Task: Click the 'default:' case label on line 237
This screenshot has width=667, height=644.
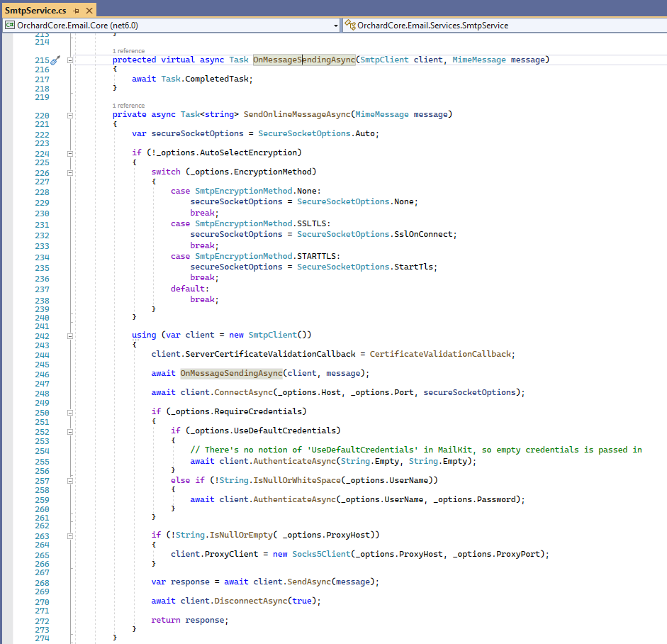Action: (x=190, y=289)
